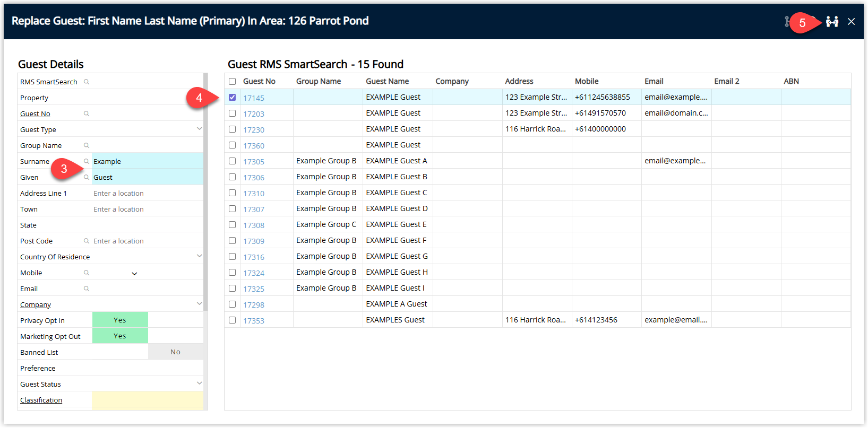Select the EXAMPLE A Guest name cell
The width and height of the screenshot is (868, 428).
click(x=397, y=304)
